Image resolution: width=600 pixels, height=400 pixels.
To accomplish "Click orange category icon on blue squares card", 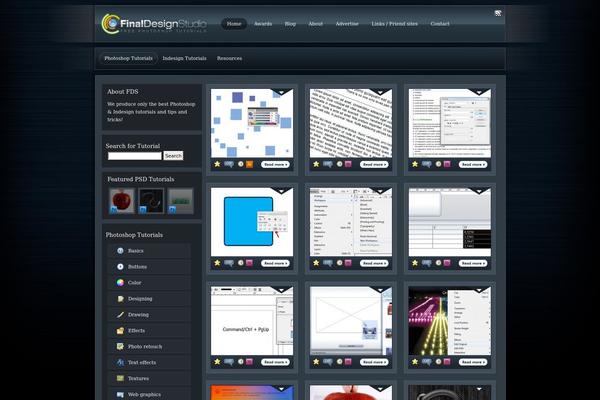I will coord(249,164).
